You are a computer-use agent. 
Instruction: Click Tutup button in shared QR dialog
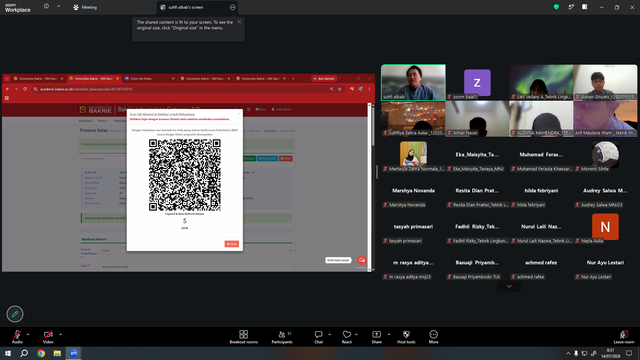tap(231, 244)
